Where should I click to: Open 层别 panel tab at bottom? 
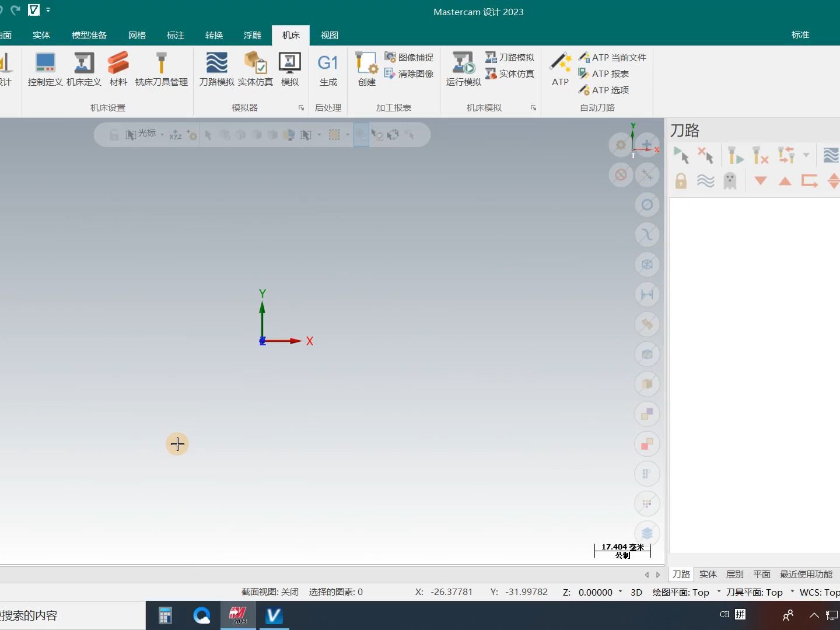(x=735, y=574)
